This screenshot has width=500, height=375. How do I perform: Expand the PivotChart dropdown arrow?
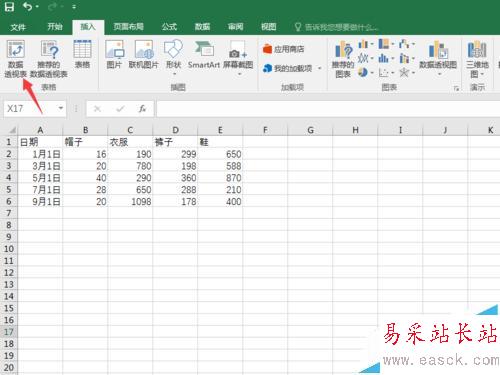point(439,74)
